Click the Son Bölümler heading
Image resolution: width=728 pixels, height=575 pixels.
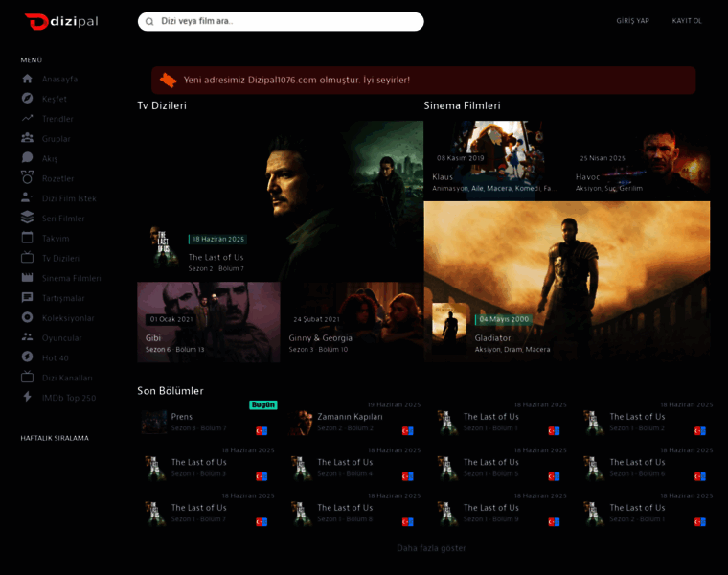pos(171,391)
